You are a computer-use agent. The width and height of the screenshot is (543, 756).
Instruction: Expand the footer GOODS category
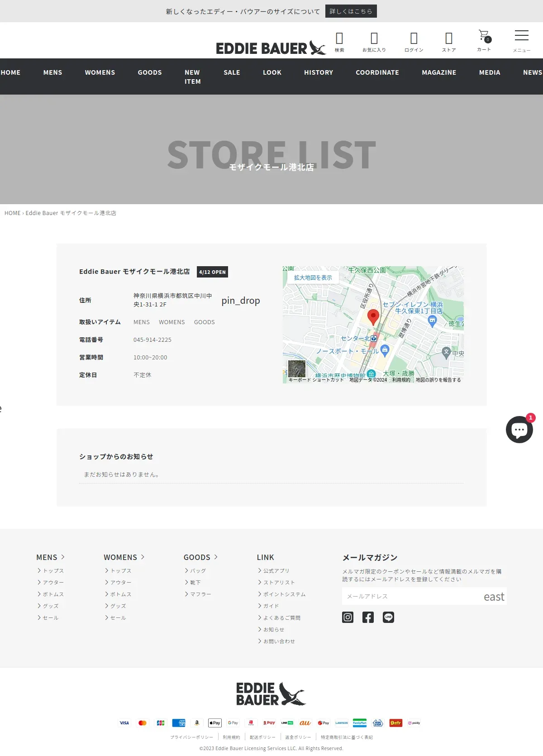(x=200, y=557)
